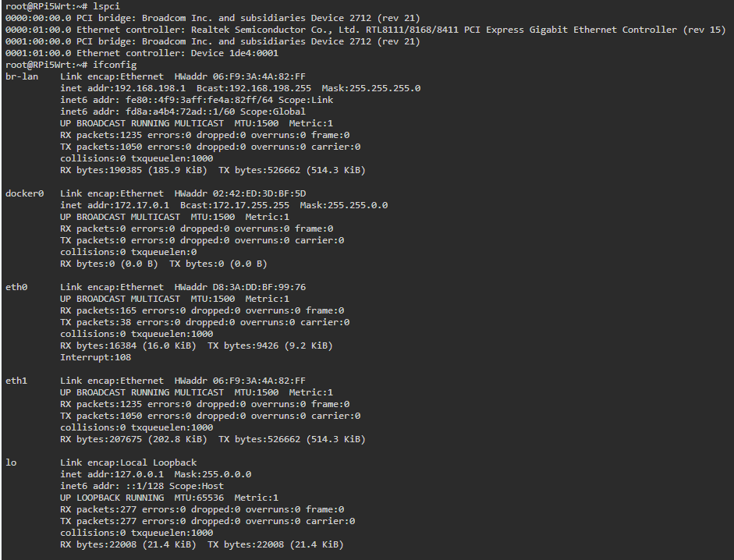Click the Bcast:192.168.198.255 value

click(x=254, y=88)
